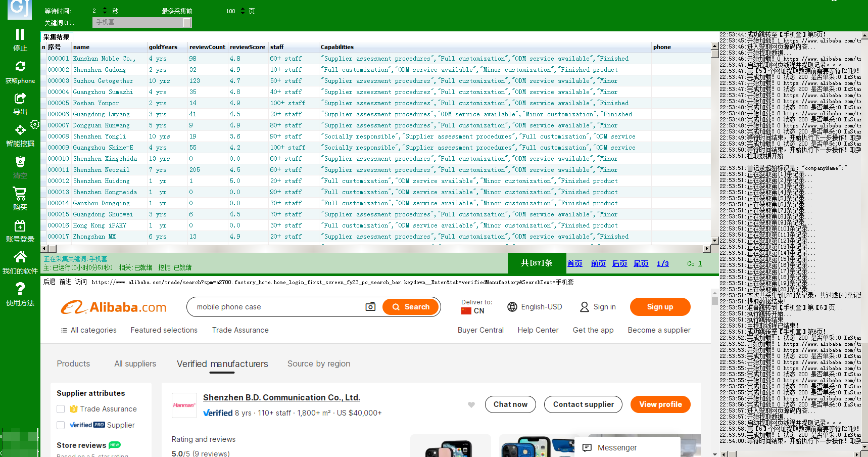Screen dimensions: 868x457
Task: Click Get the app link
Action: [593, 330]
